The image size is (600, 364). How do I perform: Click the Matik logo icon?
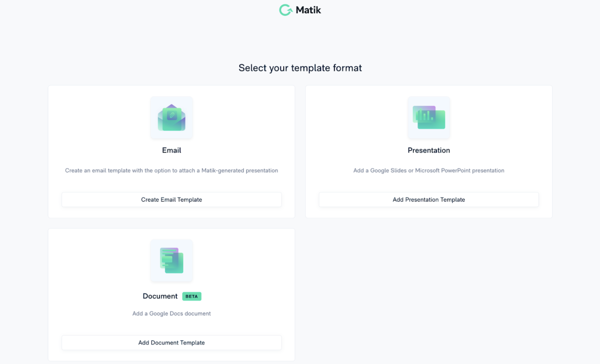pos(286,10)
